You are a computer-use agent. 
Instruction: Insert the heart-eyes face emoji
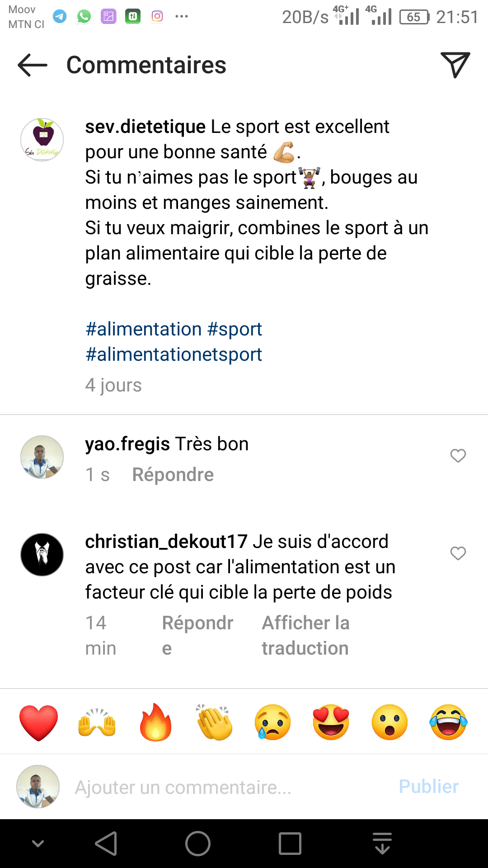click(x=331, y=722)
